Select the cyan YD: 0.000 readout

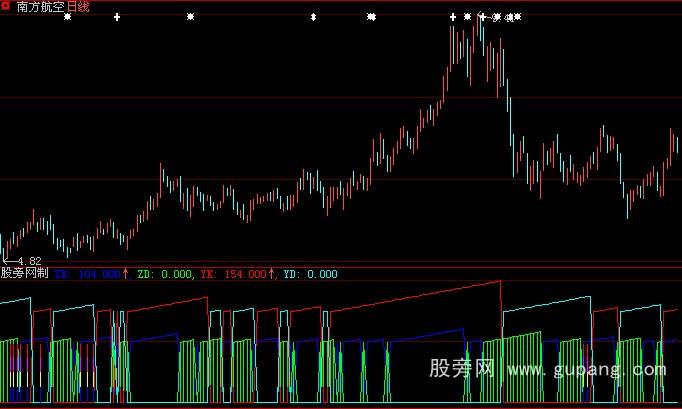pos(310,273)
